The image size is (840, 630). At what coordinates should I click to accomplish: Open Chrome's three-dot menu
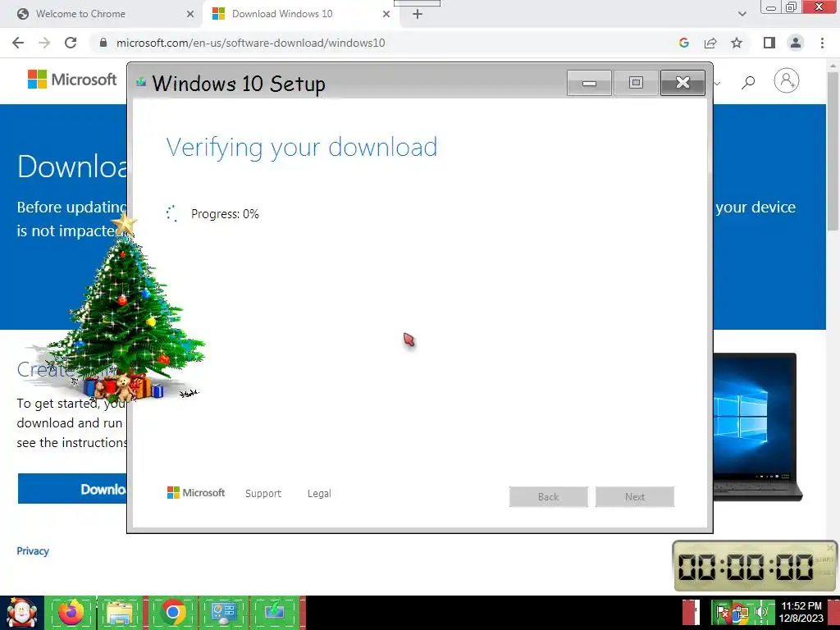822,43
